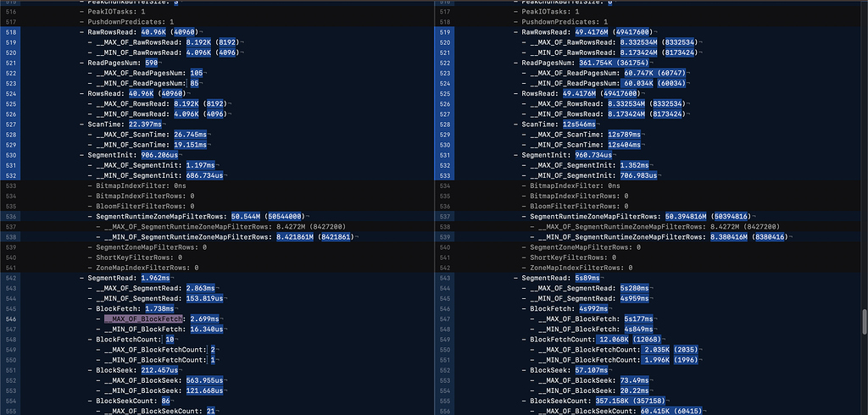This screenshot has height=415, width=868.
Task: Click __MIN_OF_ScanTime value 12s404ms
Action: pos(624,145)
